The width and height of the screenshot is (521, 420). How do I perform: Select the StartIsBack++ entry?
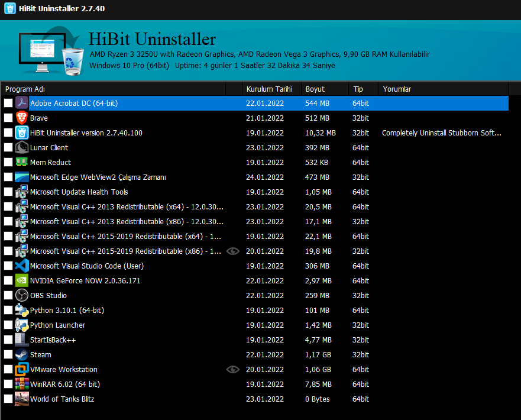pos(53,340)
